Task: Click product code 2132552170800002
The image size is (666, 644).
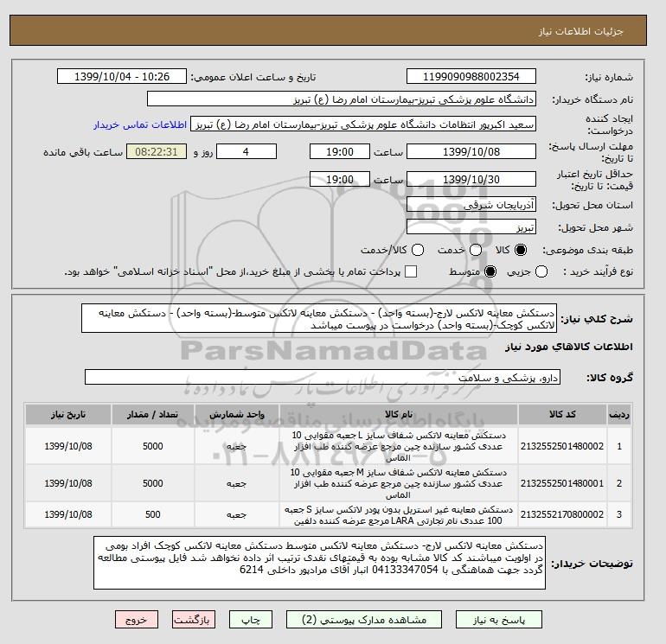Action: pos(562,514)
